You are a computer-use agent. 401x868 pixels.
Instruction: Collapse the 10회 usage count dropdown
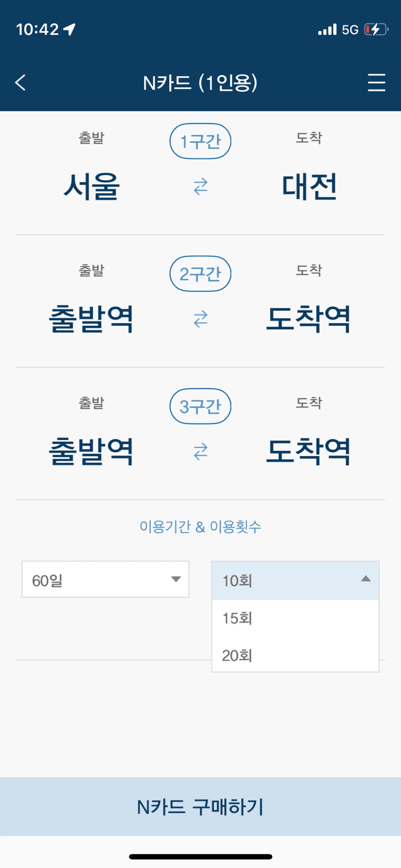pos(295,580)
